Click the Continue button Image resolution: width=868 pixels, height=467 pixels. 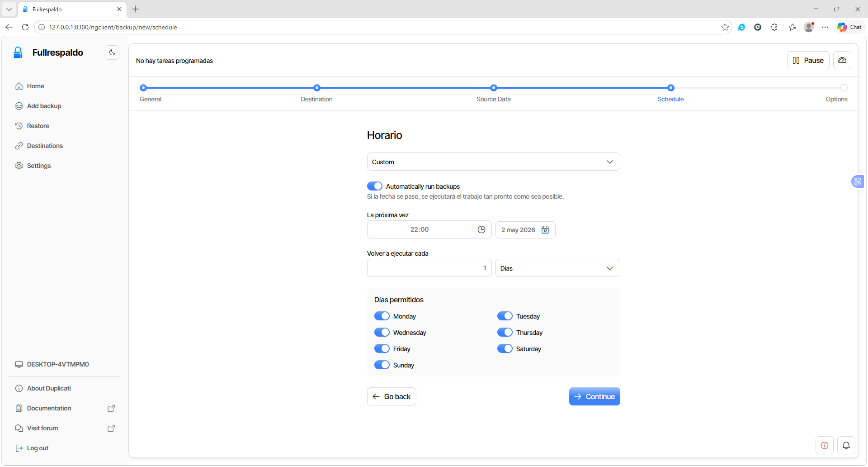coord(594,396)
